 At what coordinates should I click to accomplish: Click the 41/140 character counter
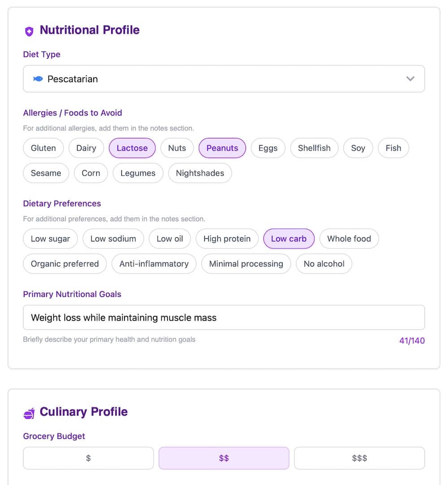pos(412,340)
